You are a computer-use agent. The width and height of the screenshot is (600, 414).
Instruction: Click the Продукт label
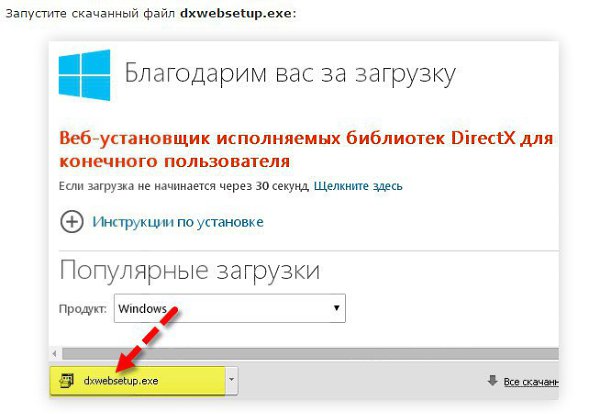[x=84, y=309]
